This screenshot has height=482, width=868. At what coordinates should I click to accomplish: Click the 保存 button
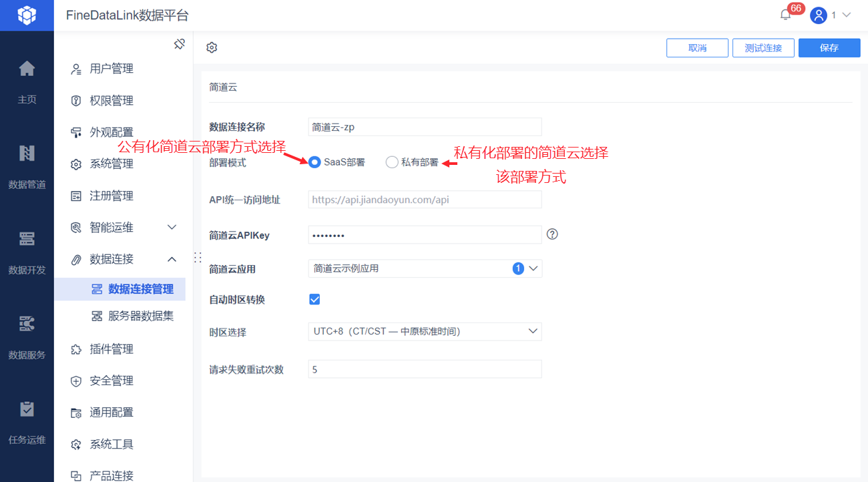click(x=829, y=48)
